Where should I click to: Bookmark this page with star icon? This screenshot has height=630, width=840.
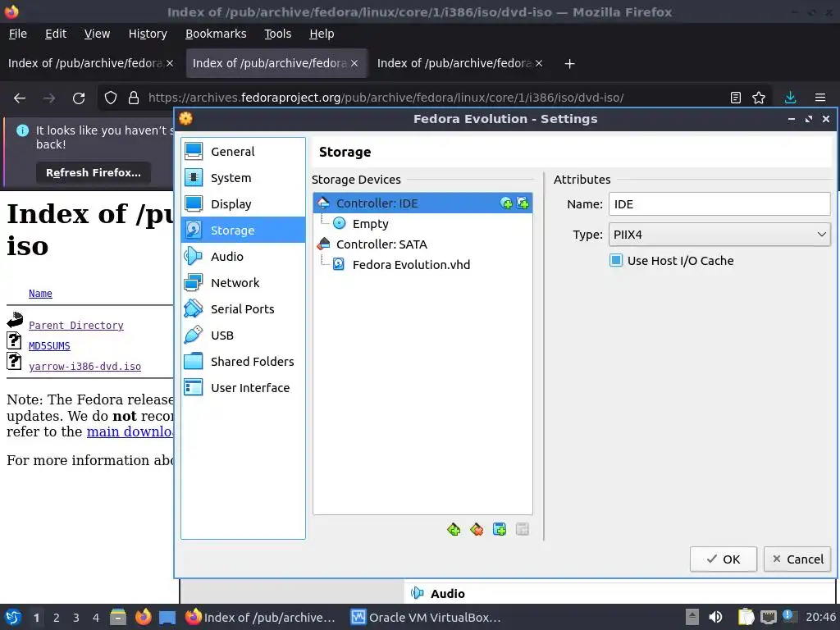point(759,98)
